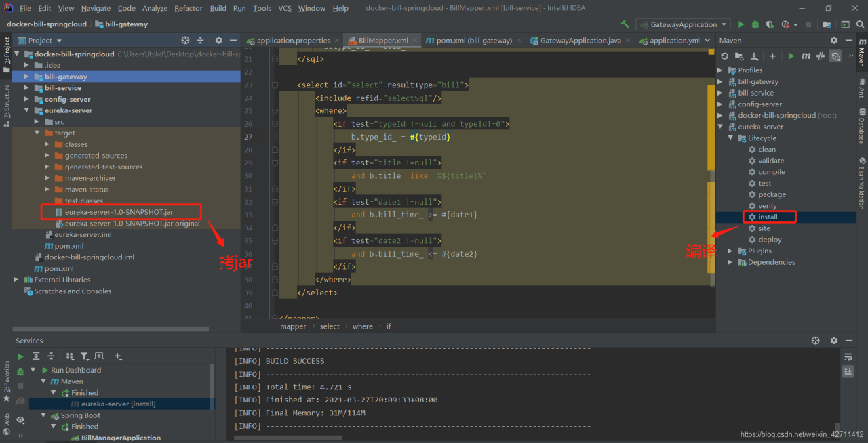
Task: Execute Maven goal using the m icon
Action: 806,56
